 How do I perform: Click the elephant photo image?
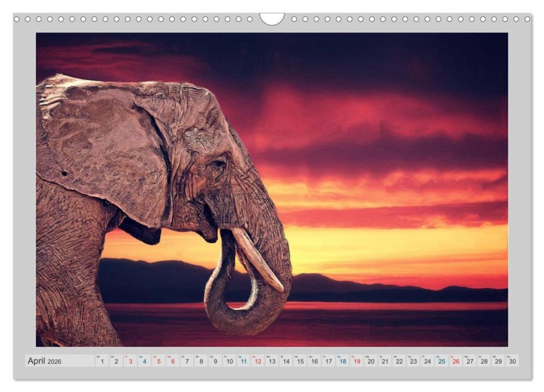(x=272, y=190)
